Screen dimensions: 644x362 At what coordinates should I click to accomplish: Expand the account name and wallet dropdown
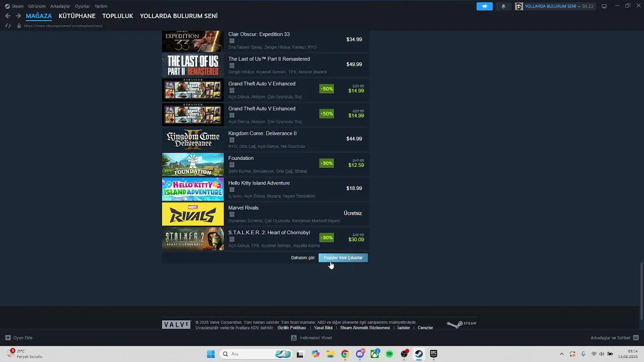coord(559,6)
